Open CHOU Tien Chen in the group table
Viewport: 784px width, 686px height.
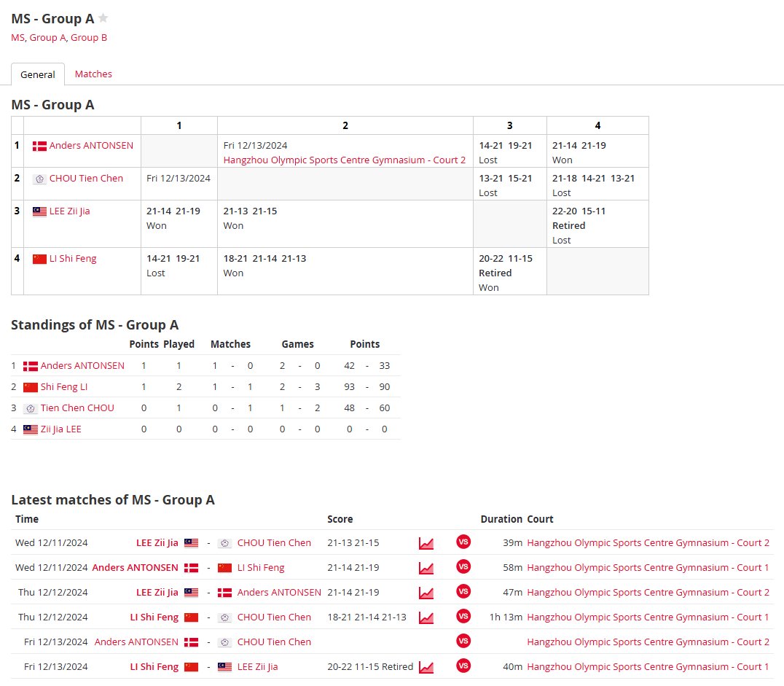click(86, 179)
